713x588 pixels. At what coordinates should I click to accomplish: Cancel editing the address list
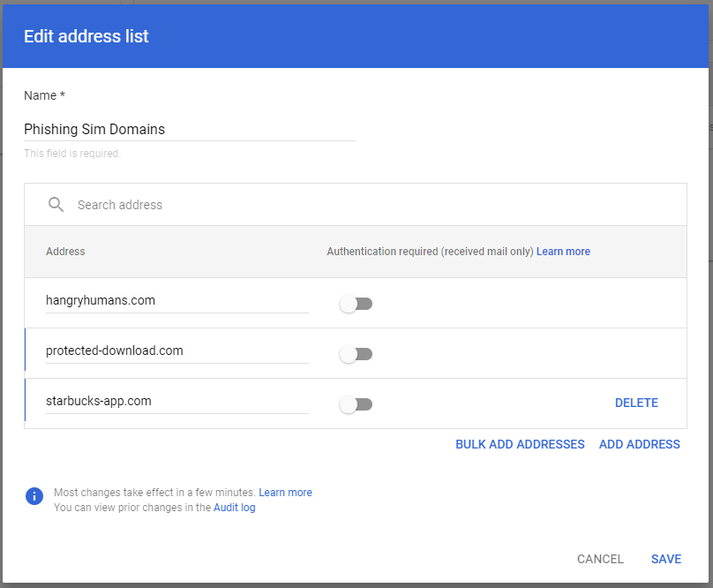tap(600, 559)
